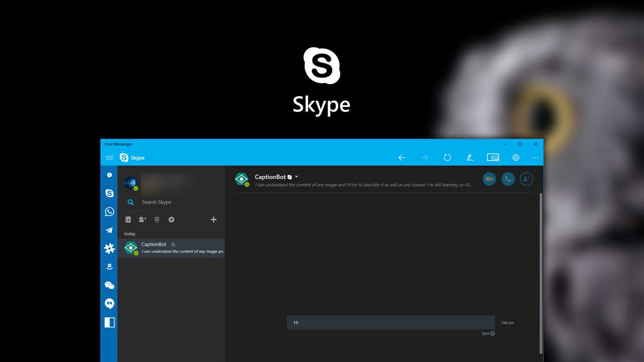The height and width of the screenshot is (362, 644).
Task: Open the hamburger menu in One Messenger
Action: tap(109, 158)
